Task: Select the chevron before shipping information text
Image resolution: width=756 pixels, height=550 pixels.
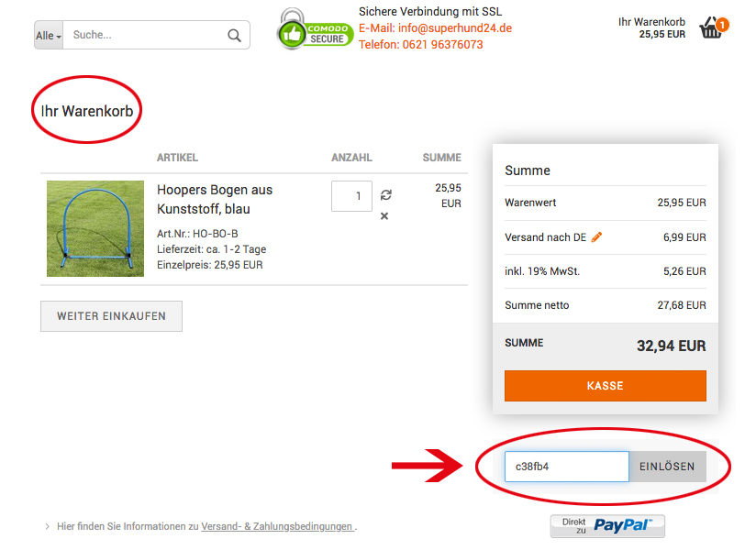Action: coord(48,526)
